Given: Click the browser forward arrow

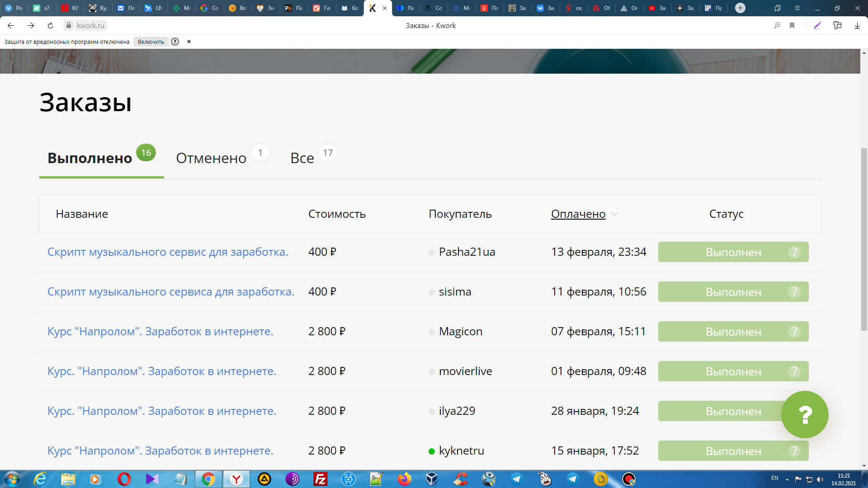Looking at the screenshot, I should (x=31, y=26).
